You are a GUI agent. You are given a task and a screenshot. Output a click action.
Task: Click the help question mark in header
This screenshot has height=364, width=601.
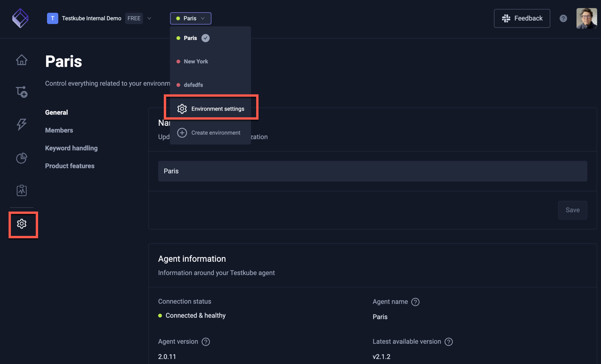pos(563,18)
